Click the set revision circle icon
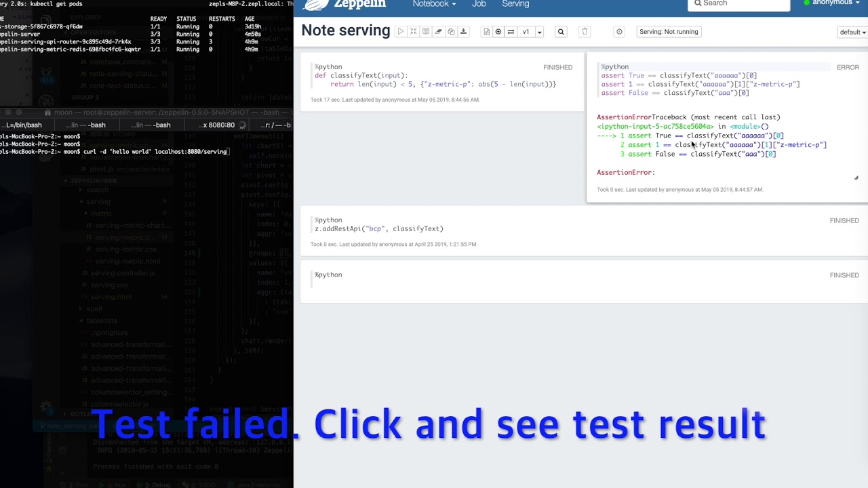The image size is (868, 488). click(498, 32)
